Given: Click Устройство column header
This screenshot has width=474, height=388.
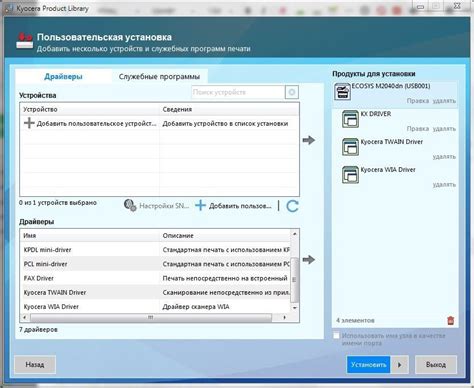Looking at the screenshot, I should [90, 109].
